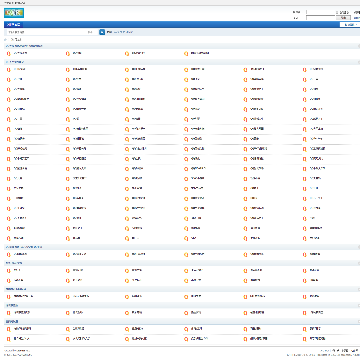360x360 pixels.
Task: Open the last forum icon in the bottom row
Action: [304, 339]
